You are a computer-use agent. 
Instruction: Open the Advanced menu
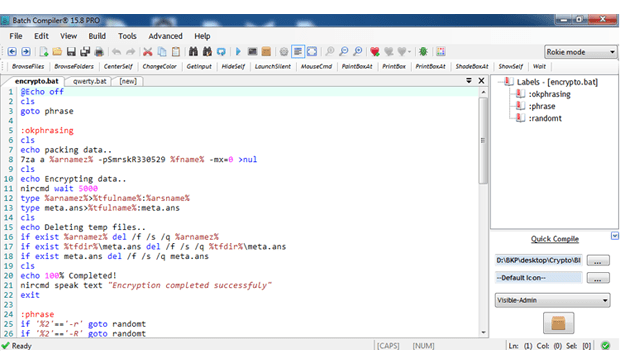click(165, 36)
